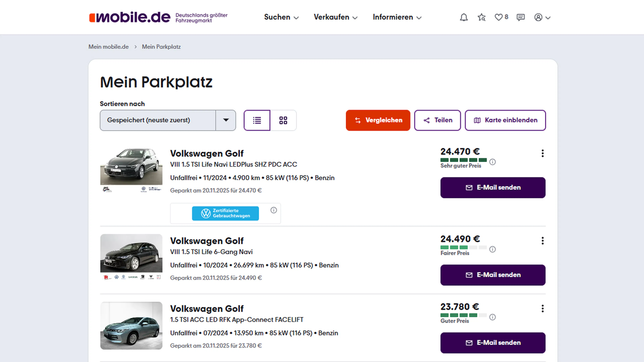The height and width of the screenshot is (362, 644).
Task: Click the 24.470 € price rating bar
Action: tap(464, 160)
